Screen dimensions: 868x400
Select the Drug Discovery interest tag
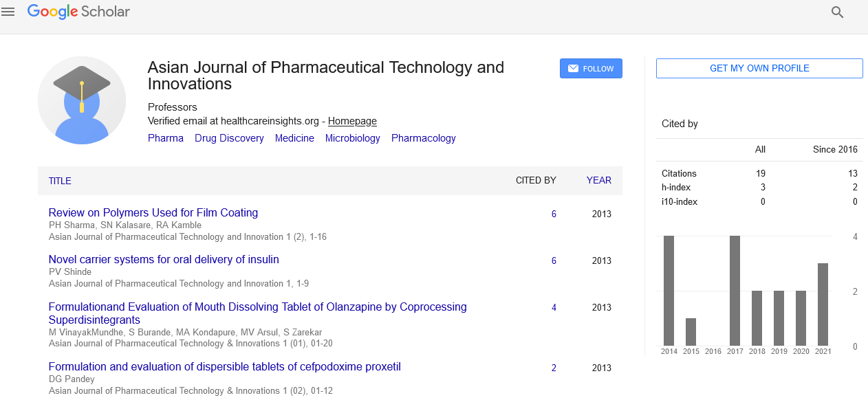coord(229,138)
